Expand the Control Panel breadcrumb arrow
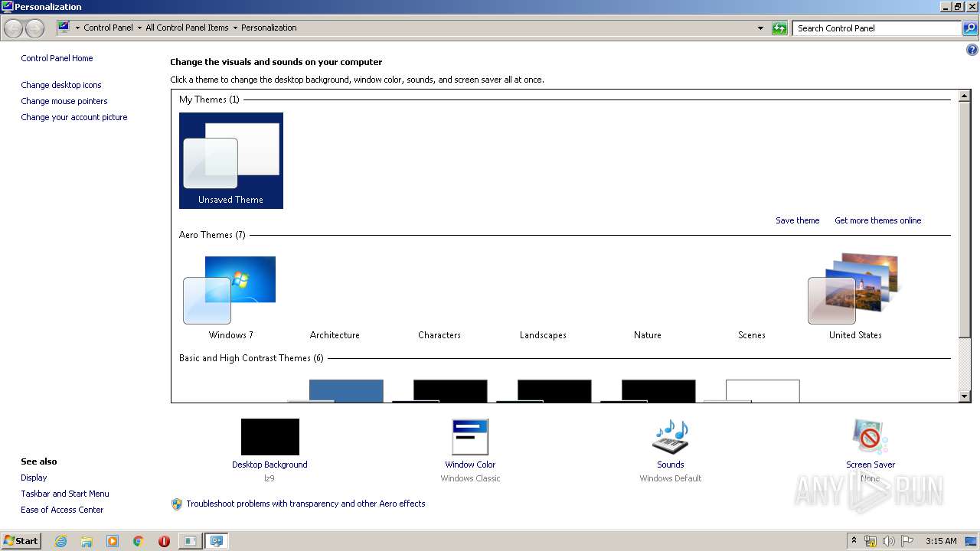980x551 pixels. coord(139,28)
